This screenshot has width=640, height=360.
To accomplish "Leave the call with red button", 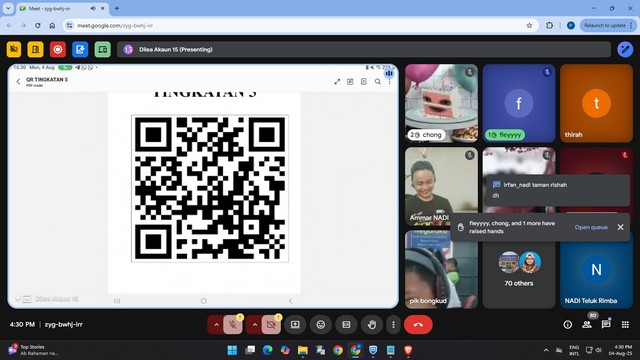I will click(418, 325).
